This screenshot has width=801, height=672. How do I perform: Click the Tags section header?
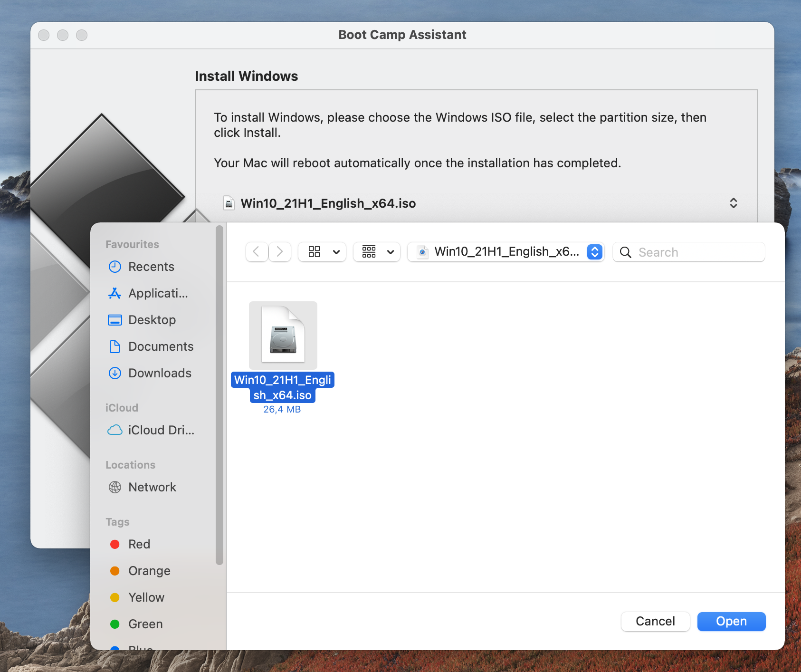[117, 522]
